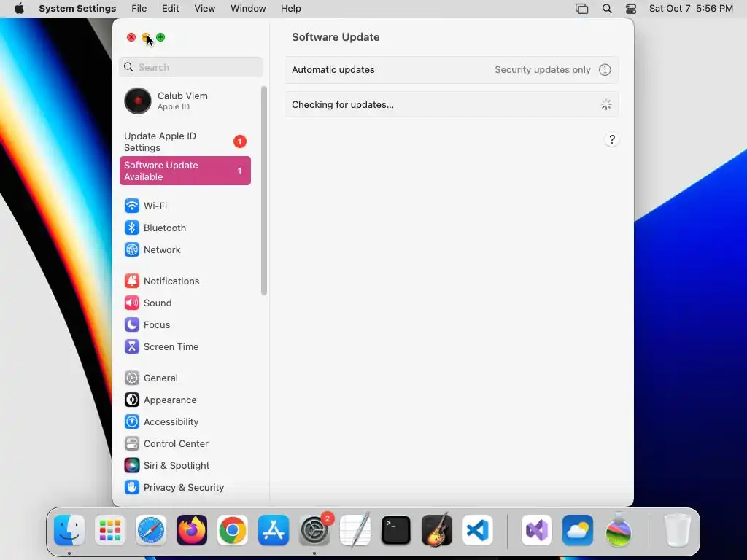Click the sidebar Search field

(190, 67)
